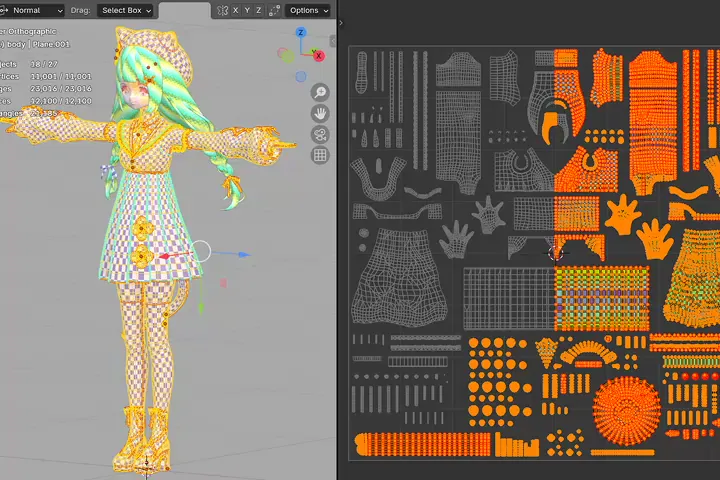Click the blue arrow of move gizmo
The height and width of the screenshot is (480, 720).
241,254
